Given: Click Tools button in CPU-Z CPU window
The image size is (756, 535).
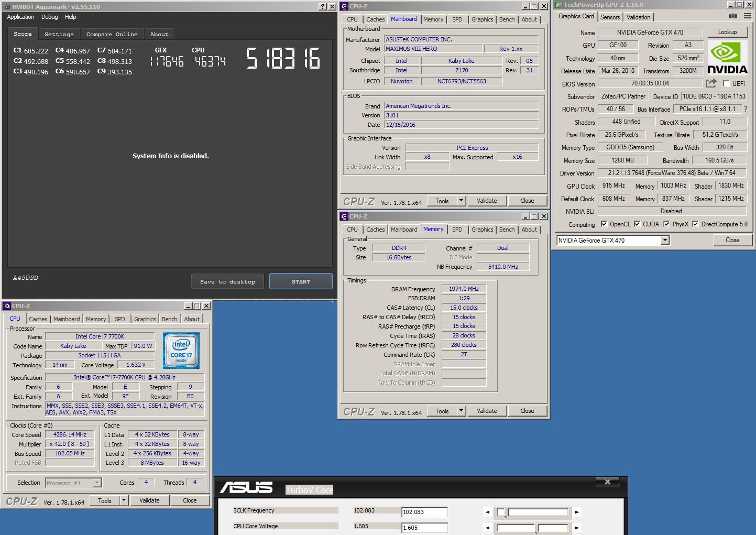Looking at the screenshot, I should pos(105,500).
